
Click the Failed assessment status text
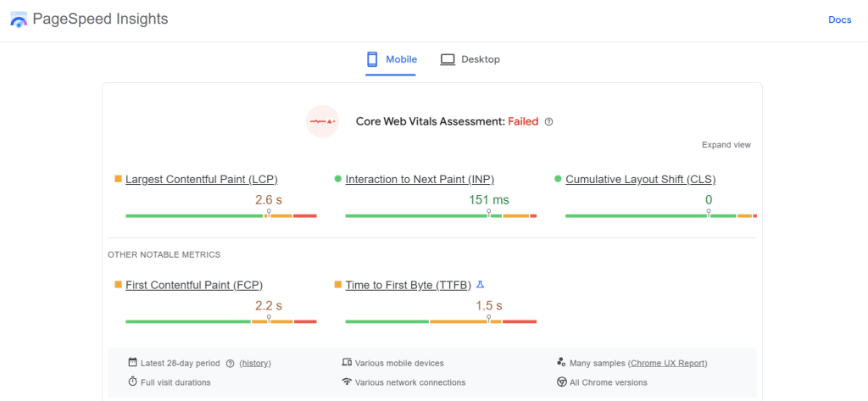tap(523, 122)
